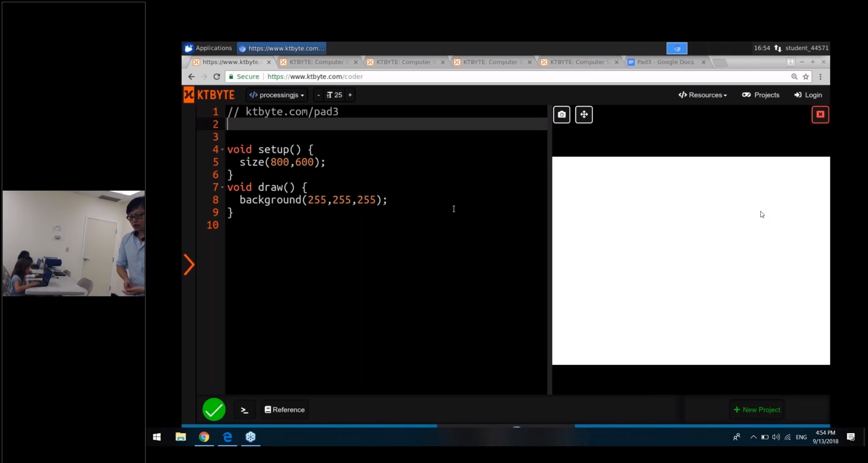Show hidden tray icons chevron
868x463 pixels.
click(x=753, y=437)
